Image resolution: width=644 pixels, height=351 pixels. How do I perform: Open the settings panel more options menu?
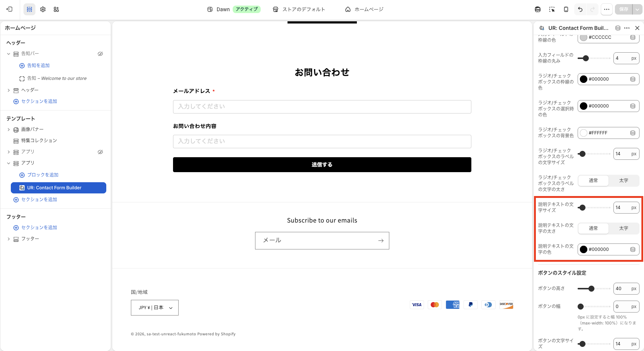(x=627, y=28)
